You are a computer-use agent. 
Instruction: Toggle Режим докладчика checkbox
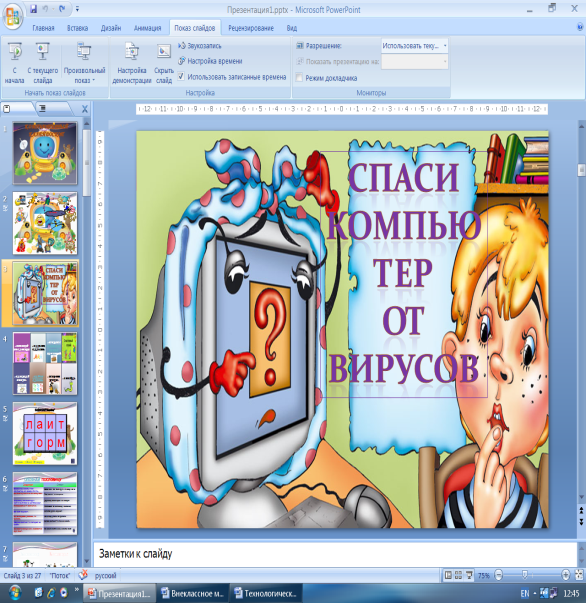299,78
